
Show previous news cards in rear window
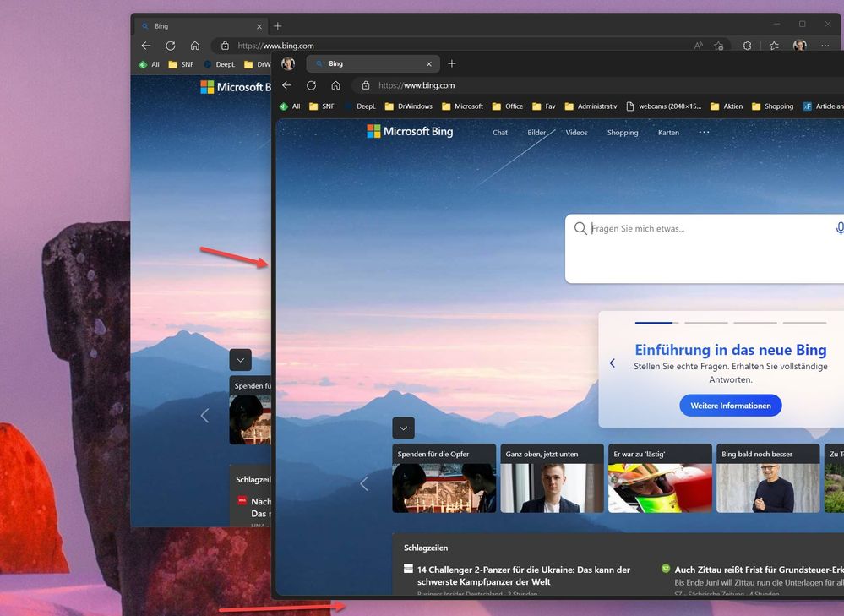click(x=204, y=416)
